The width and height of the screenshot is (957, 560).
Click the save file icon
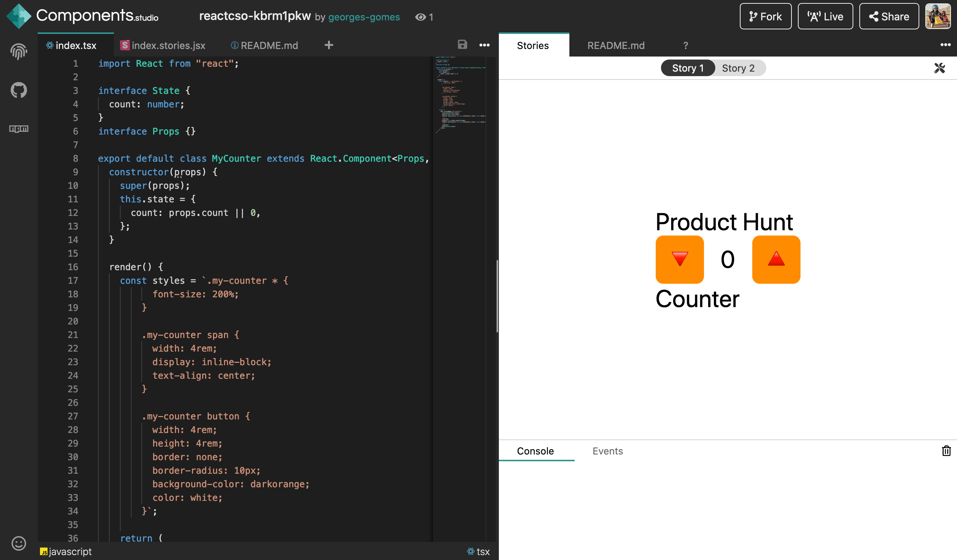[462, 45]
